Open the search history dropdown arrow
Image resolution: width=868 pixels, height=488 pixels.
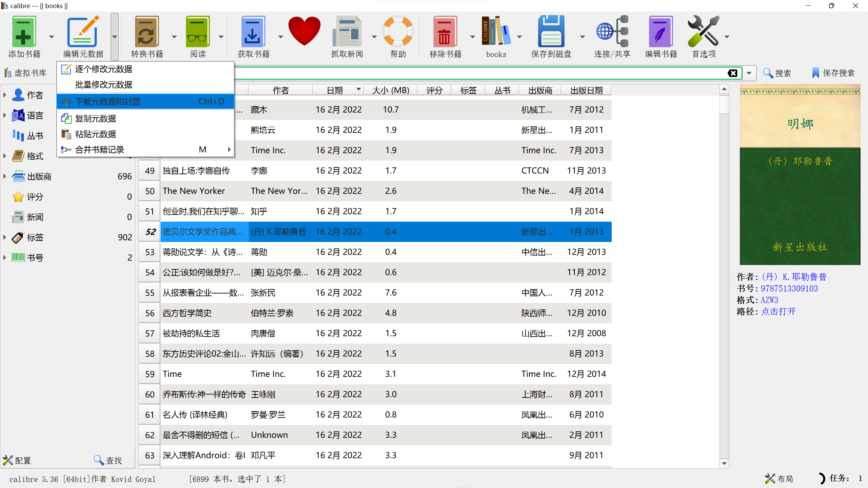pyautogui.click(x=749, y=73)
